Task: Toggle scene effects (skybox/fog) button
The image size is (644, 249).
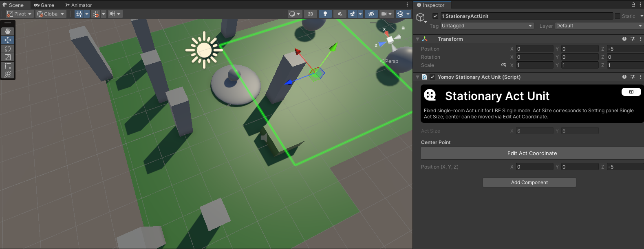Action: [353, 14]
